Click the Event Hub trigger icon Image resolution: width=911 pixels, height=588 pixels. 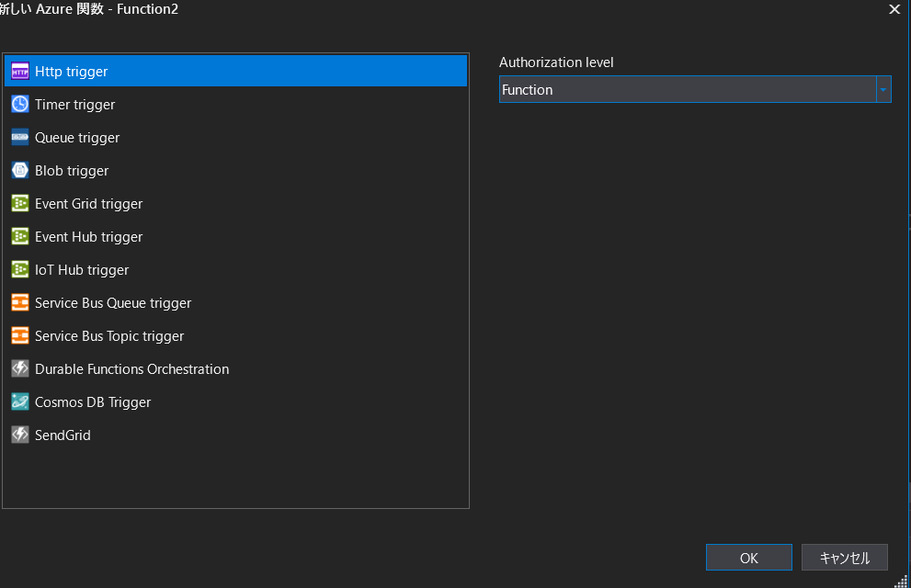tap(19, 237)
